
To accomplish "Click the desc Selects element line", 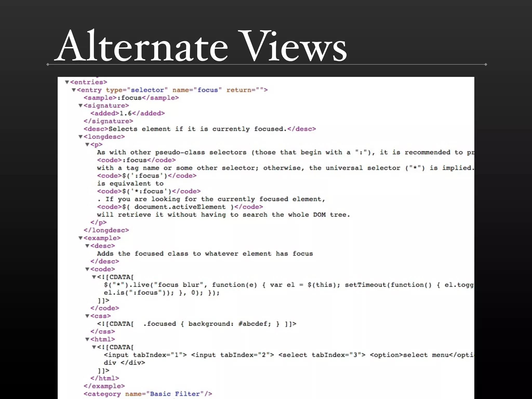I will (199, 129).
